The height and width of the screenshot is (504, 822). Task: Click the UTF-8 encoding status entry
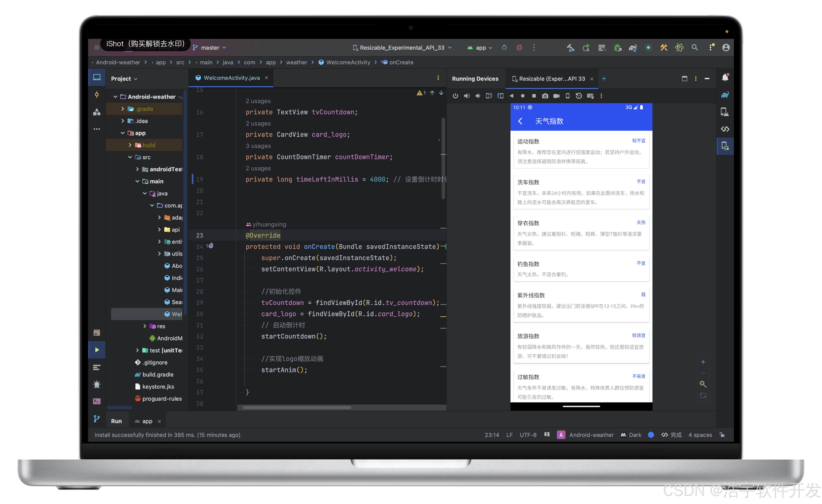click(x=528, y=435)
